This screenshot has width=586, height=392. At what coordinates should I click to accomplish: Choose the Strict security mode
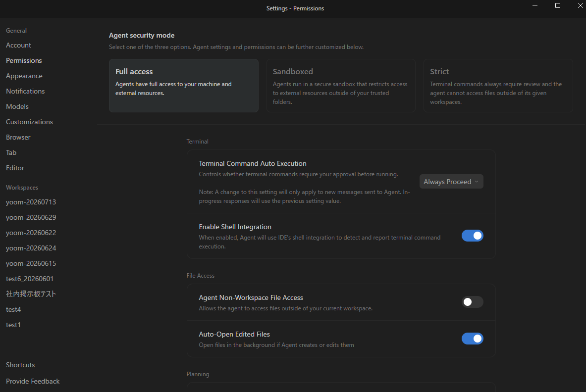tap(498, 86)
